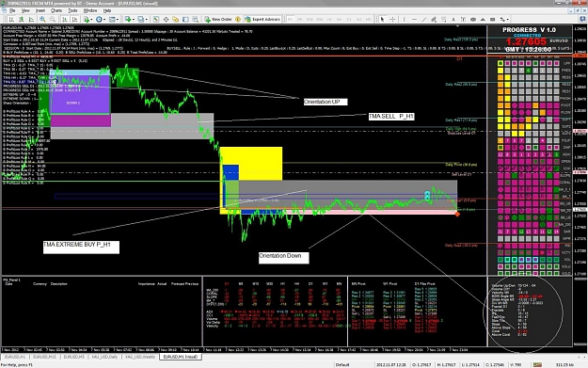Click the connection status bars icon

[537, 364]
